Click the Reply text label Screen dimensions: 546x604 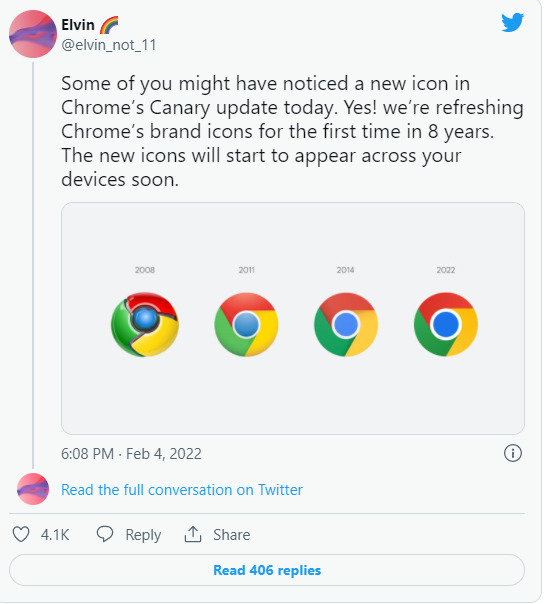[143, 535]
